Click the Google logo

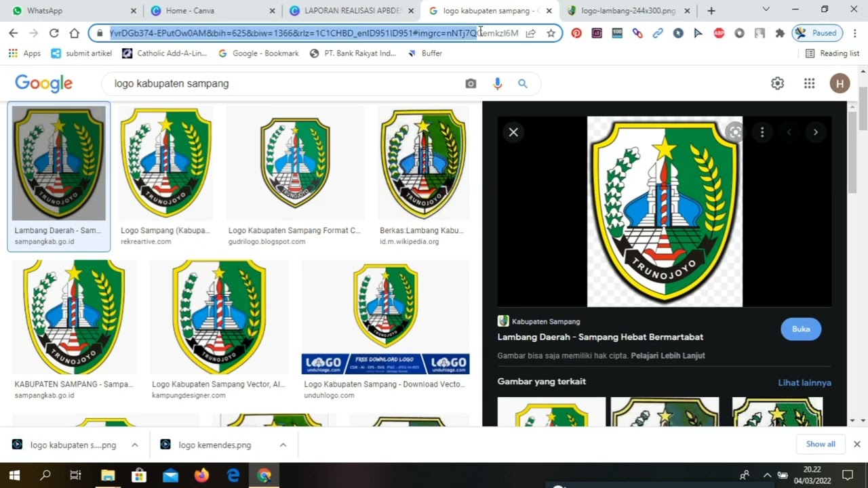(44, 83)
